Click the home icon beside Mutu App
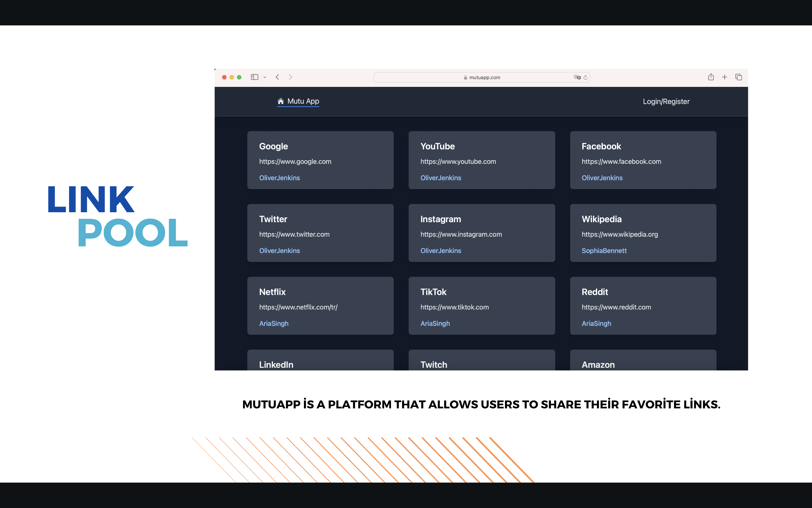 281,101
